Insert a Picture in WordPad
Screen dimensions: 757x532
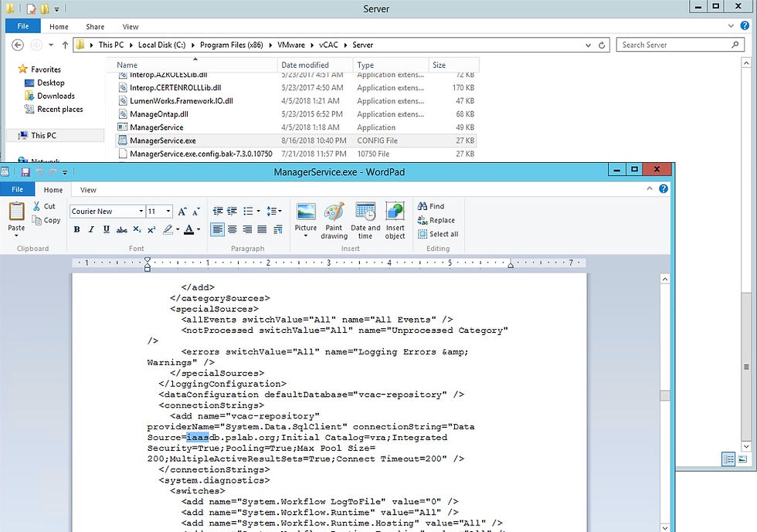306,220
